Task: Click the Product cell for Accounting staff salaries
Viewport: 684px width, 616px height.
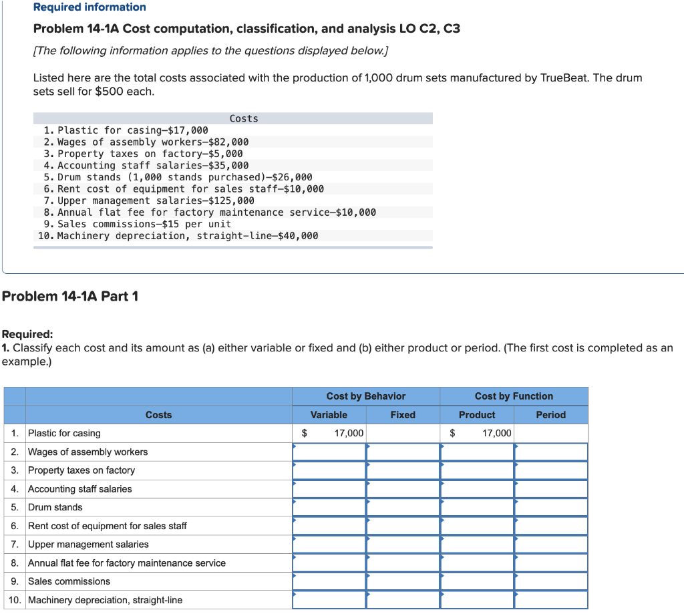Action: pyautogui.click(x=477, y=488)
